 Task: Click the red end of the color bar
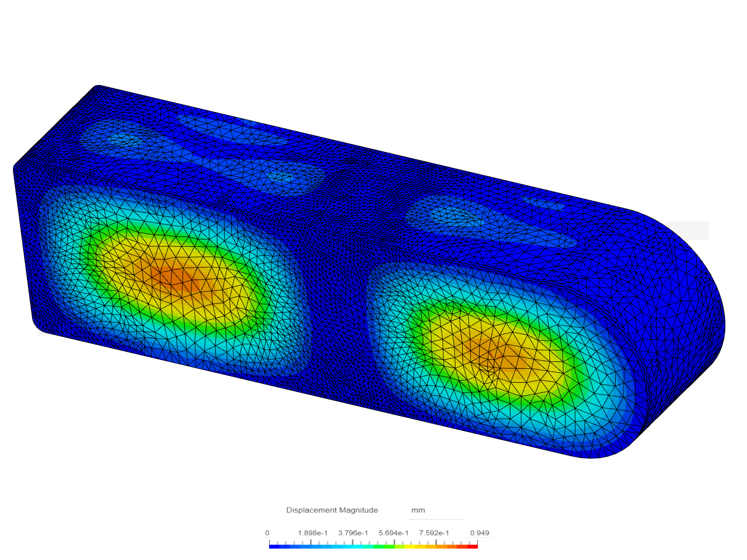[x=473, y=547]
